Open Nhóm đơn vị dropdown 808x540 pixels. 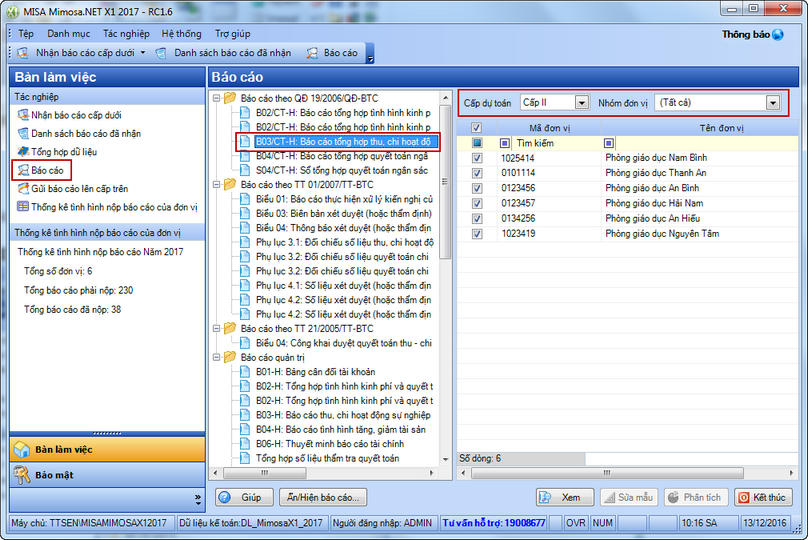click(x=772, y=103)
